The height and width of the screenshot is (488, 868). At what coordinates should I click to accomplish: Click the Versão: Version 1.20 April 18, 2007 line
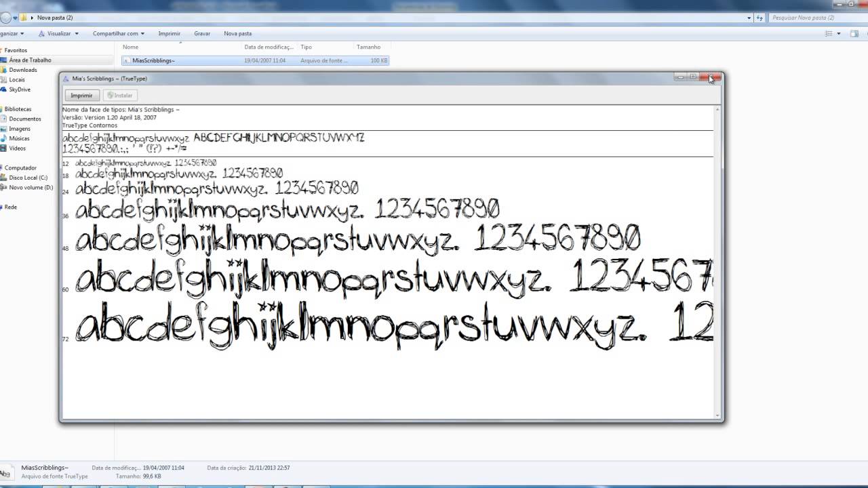coord(109,117)
